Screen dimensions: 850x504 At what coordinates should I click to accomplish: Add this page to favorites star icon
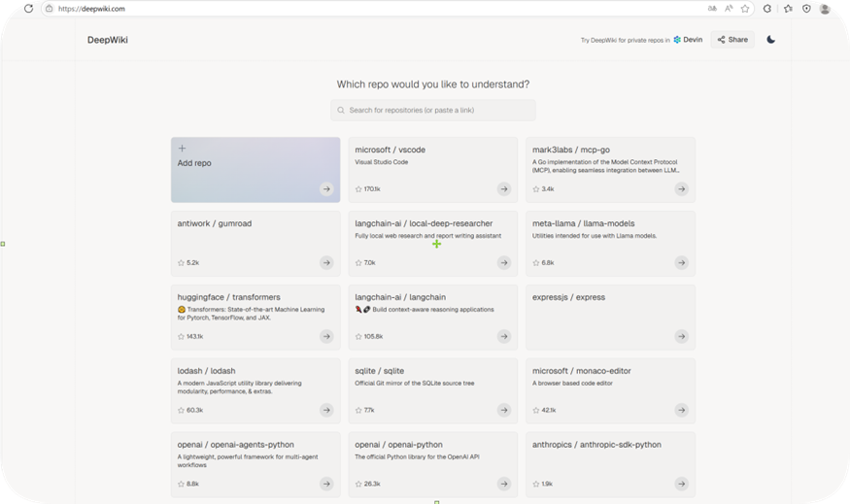[745, 9]
